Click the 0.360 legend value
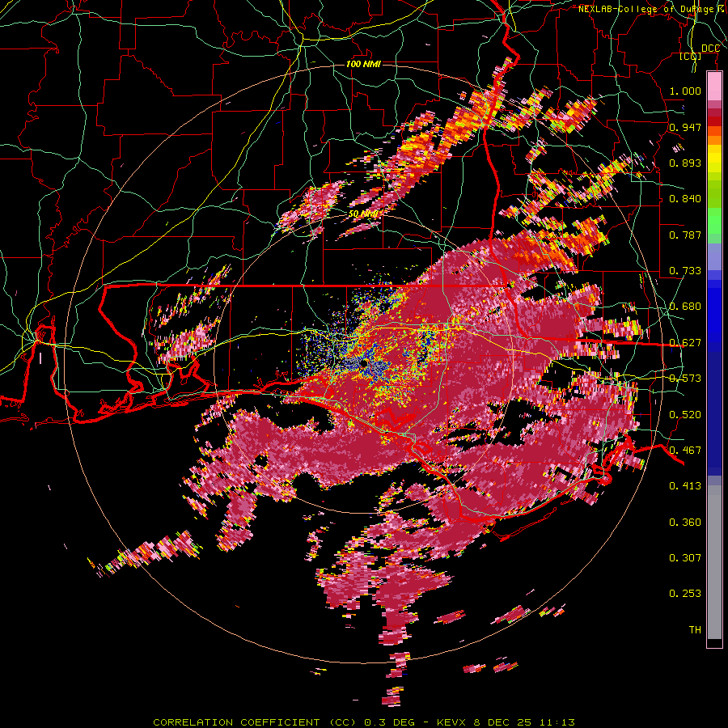Screen dimensions: 728x728 tap(685, 523)
